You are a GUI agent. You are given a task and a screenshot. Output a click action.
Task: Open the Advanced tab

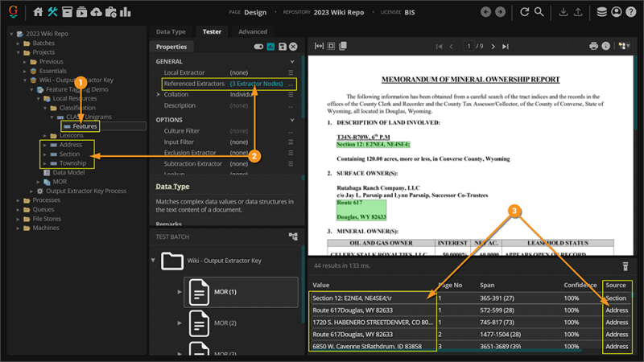tap(252, 31)
